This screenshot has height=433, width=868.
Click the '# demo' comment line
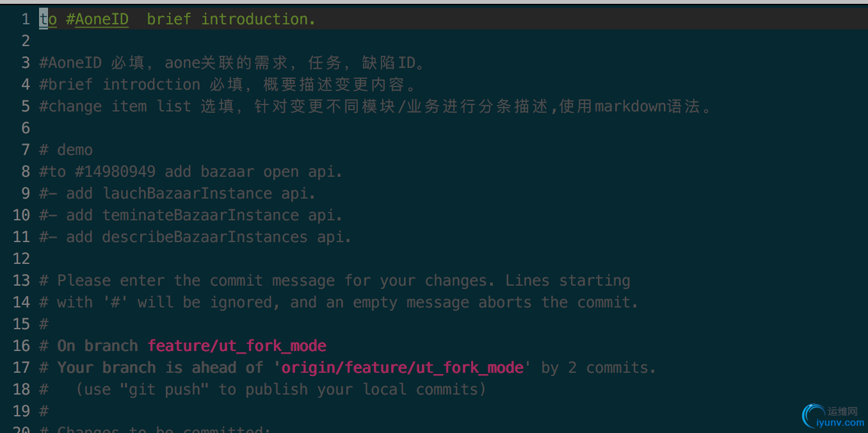66,150
